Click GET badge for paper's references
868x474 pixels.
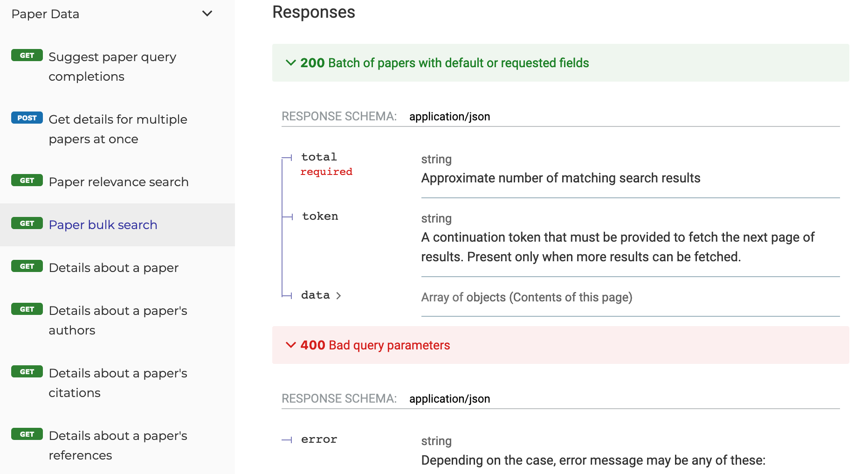27,434
